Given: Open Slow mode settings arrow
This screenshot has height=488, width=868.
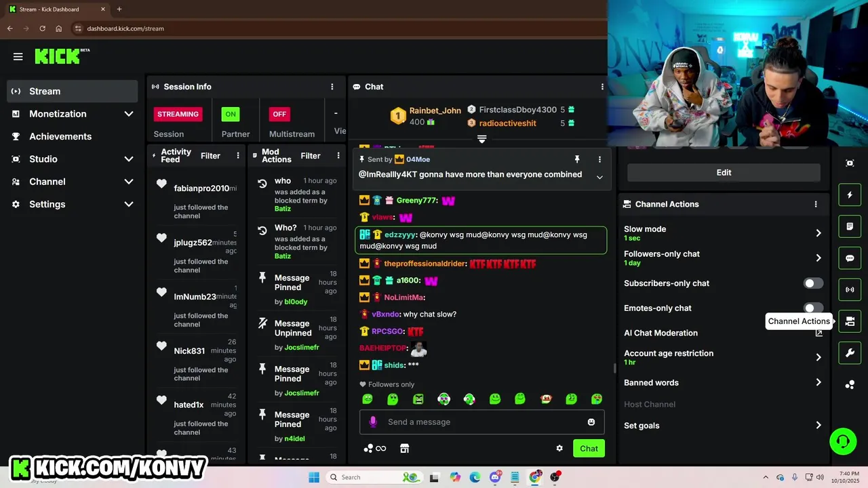Looking at the screenshot, I should (818, 233).
